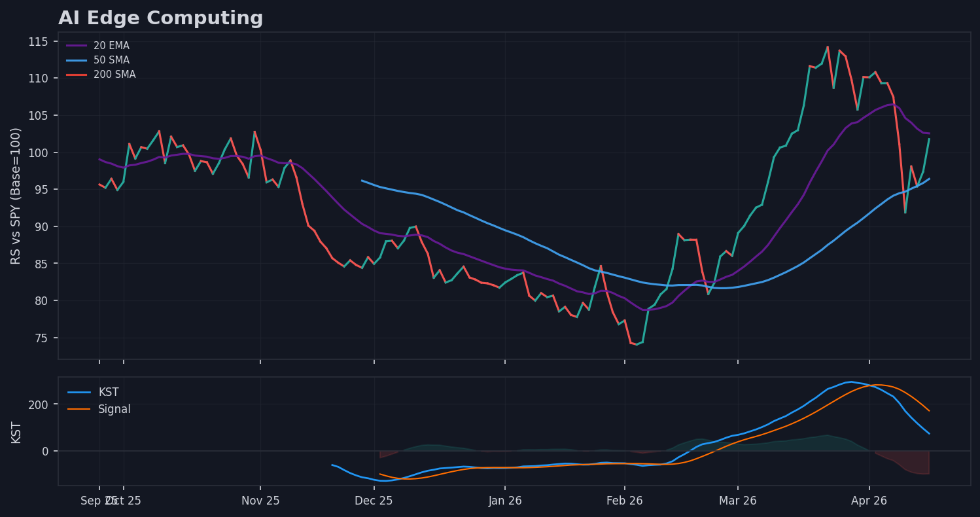Click the "Feb 26" date axis label
Image resolution: width=980 pixels, height=517 pixels.
[x=625, y=501]
